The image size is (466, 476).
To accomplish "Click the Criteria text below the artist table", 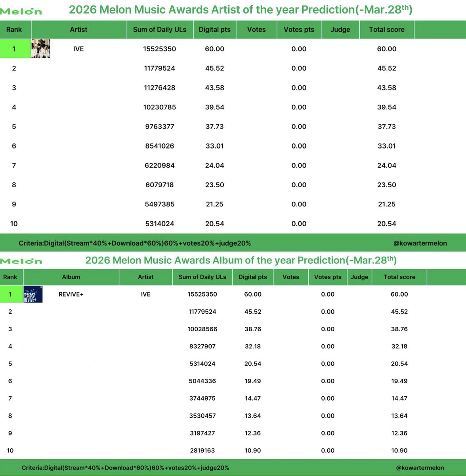I will (x=135, y=243).
